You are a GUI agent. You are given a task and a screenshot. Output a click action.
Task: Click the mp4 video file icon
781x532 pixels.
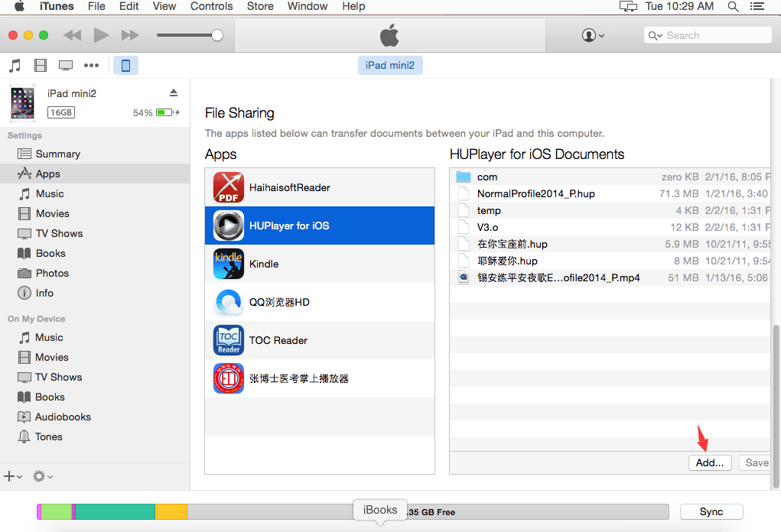pos(464,277)
